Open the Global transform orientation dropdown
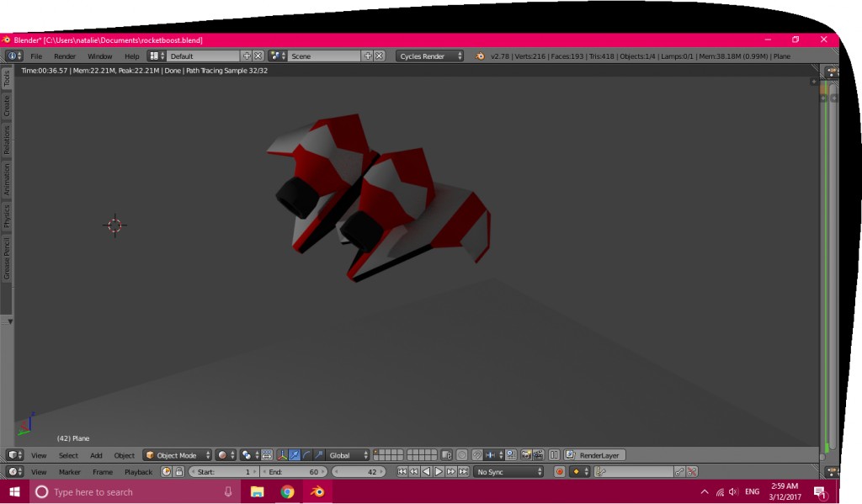 (345, 454)
